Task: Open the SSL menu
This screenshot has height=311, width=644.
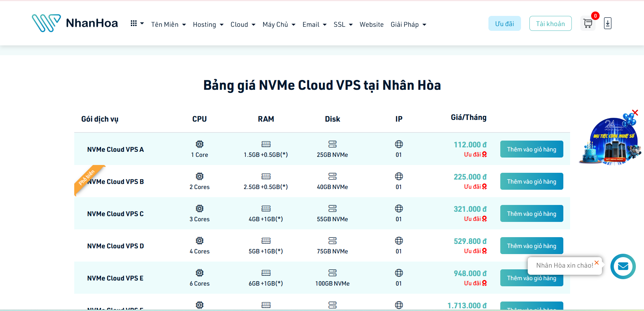Action: [x=343, y=24]
